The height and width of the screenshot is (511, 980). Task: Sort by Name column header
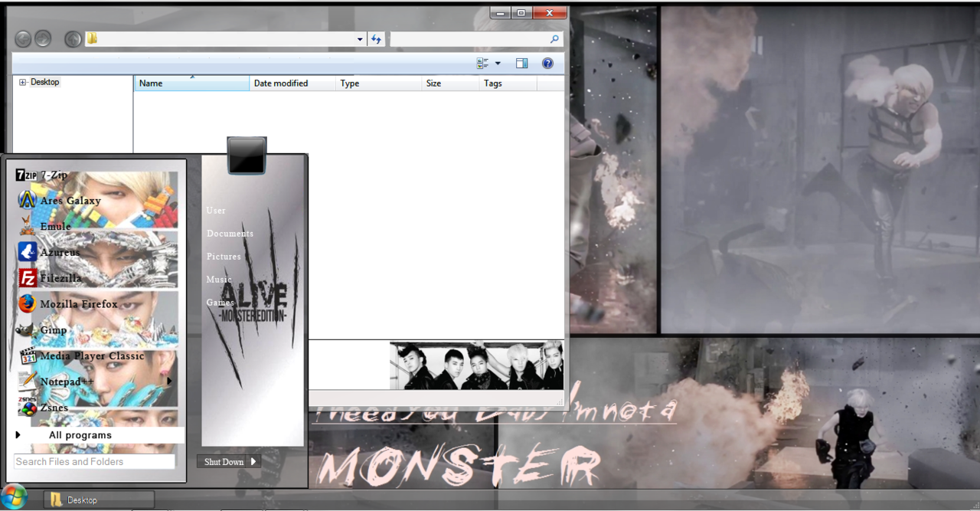192,84
